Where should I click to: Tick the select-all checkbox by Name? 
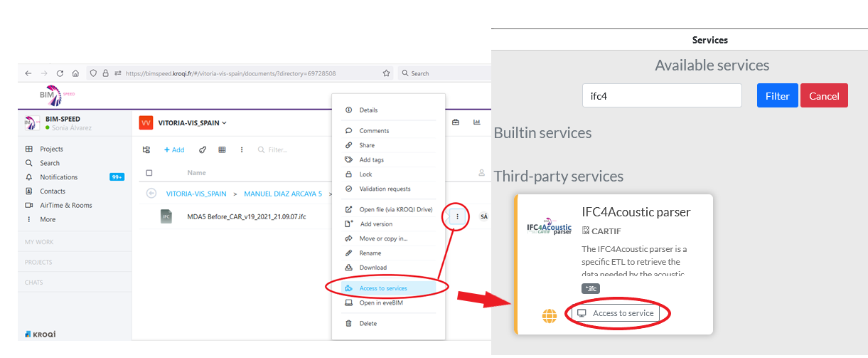(149, 173)
